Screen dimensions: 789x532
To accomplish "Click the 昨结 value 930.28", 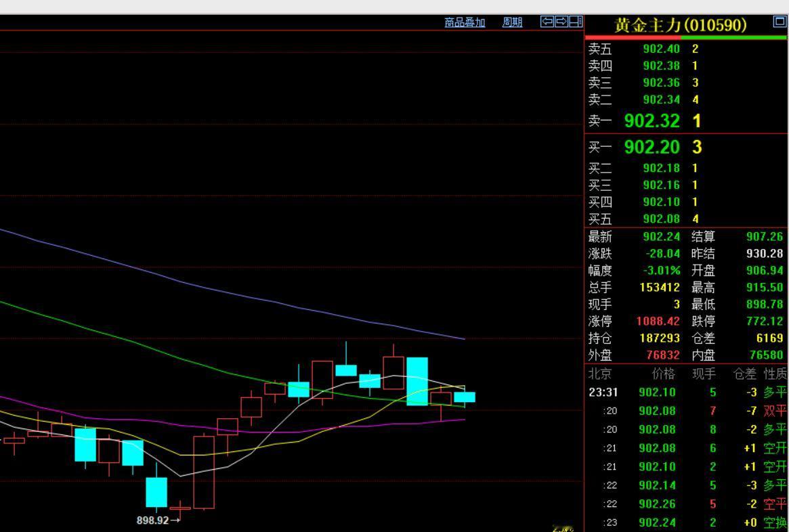I will (x=765, y=253).
